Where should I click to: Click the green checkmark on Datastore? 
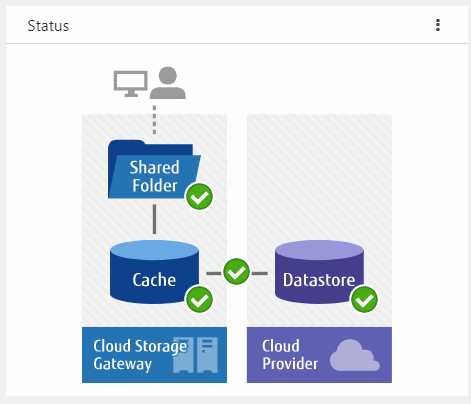[x=364, y=299]
